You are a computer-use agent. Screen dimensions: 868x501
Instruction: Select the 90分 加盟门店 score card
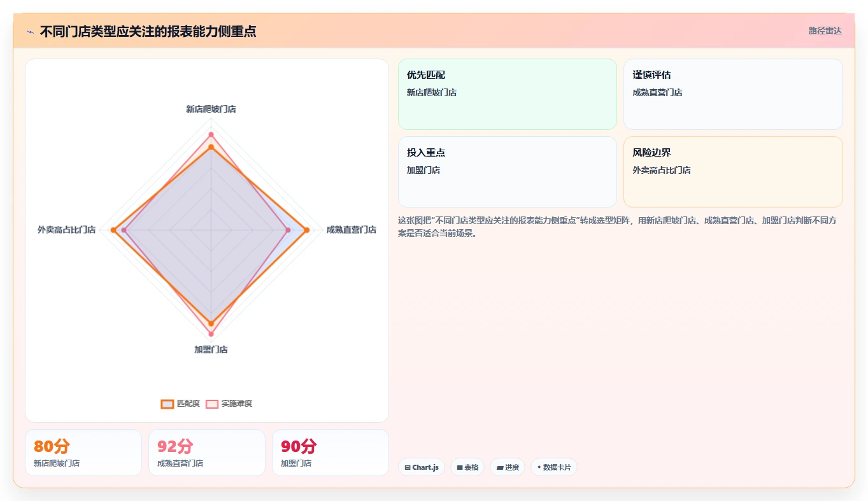tap(331, 453)
